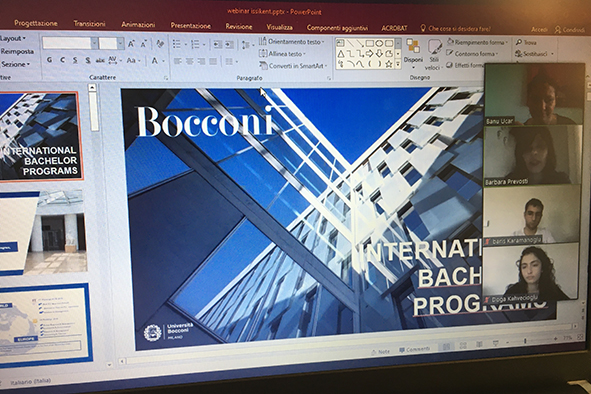Click the Note button in status bar

pyautogui.click(x=381, y=351)
